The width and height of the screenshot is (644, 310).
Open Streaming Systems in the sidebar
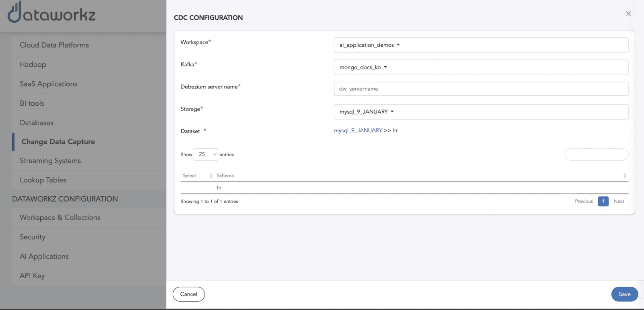coord(50,161)
